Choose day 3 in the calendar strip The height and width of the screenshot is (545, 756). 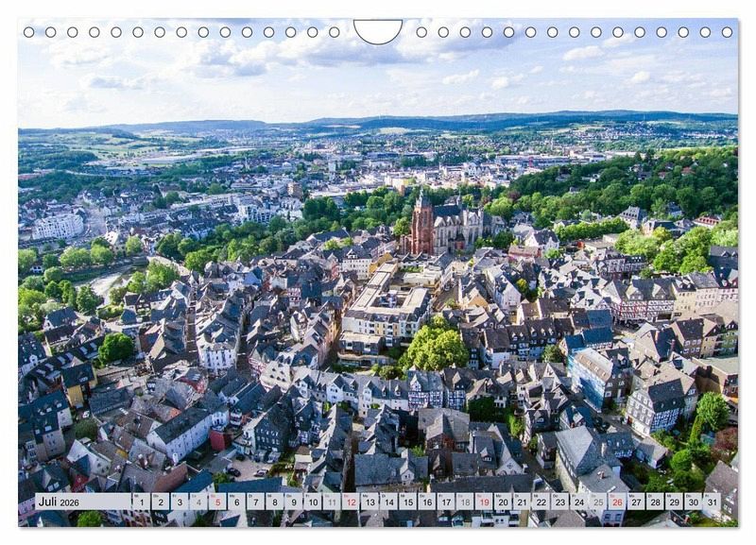(x=179, y=502)
